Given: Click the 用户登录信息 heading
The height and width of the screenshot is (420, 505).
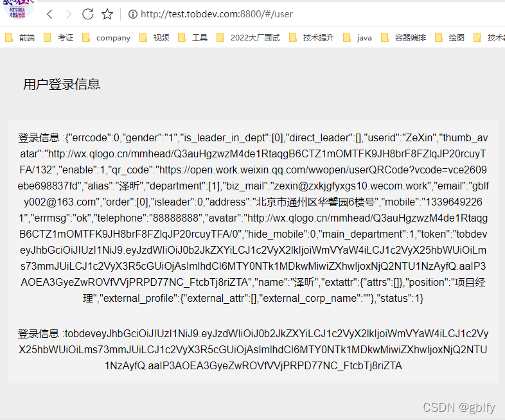Looking at the screenshot, I should 62,84.
